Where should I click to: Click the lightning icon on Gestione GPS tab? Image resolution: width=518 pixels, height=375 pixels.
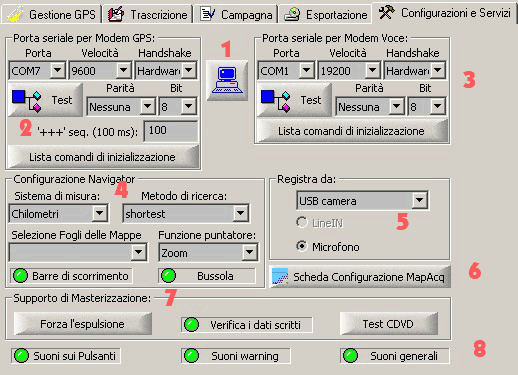tap(15, 14)
